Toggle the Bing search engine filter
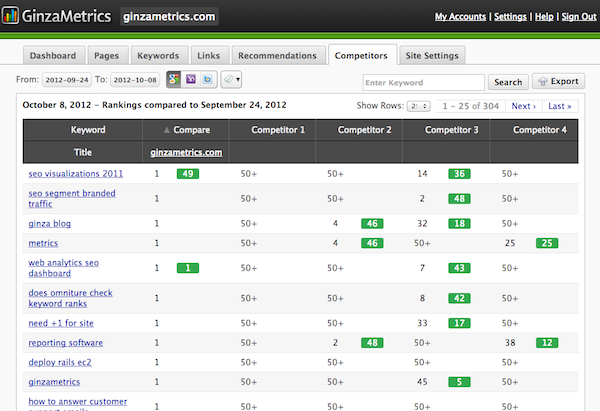The image size is (600, 411). pos(208,79)
